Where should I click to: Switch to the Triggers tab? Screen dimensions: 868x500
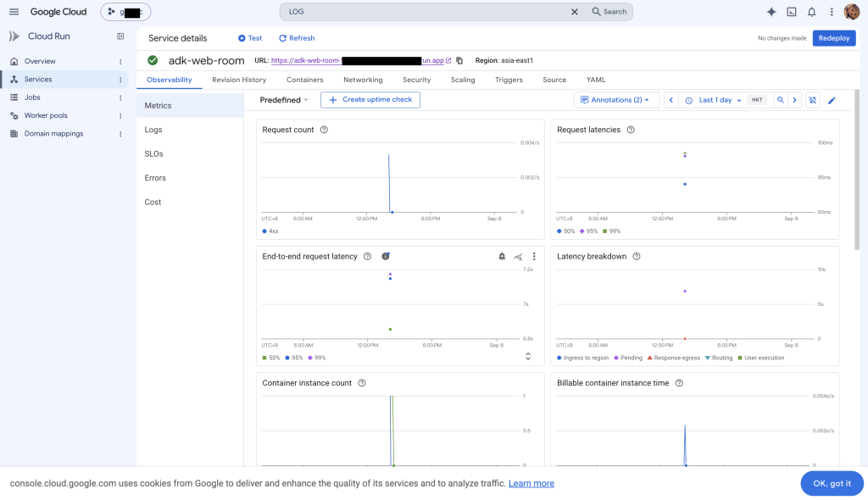[x=509, y=80]
